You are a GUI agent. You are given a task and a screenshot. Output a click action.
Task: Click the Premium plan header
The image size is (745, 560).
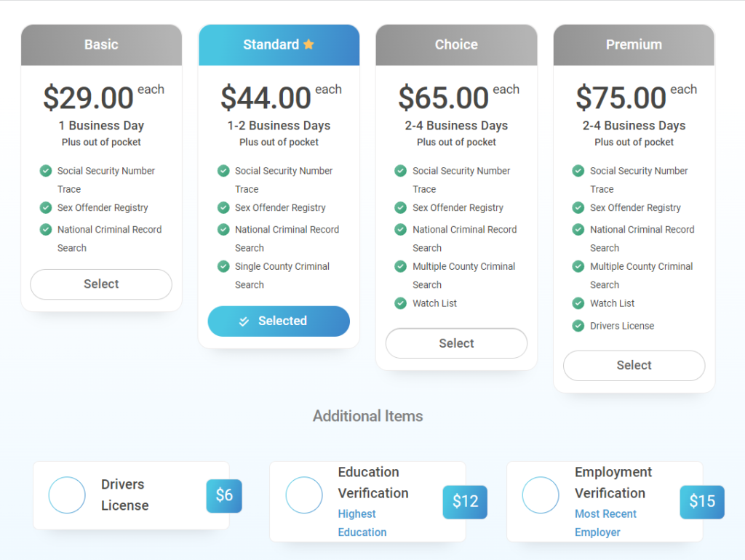634,45
